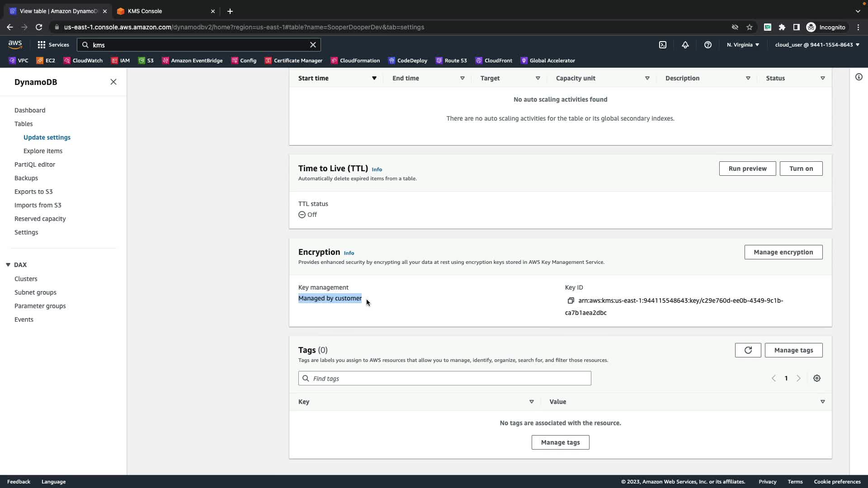This screenshot has width=868, height=488.
Task: Click the Manage encryption button
Action: point(783,252)
